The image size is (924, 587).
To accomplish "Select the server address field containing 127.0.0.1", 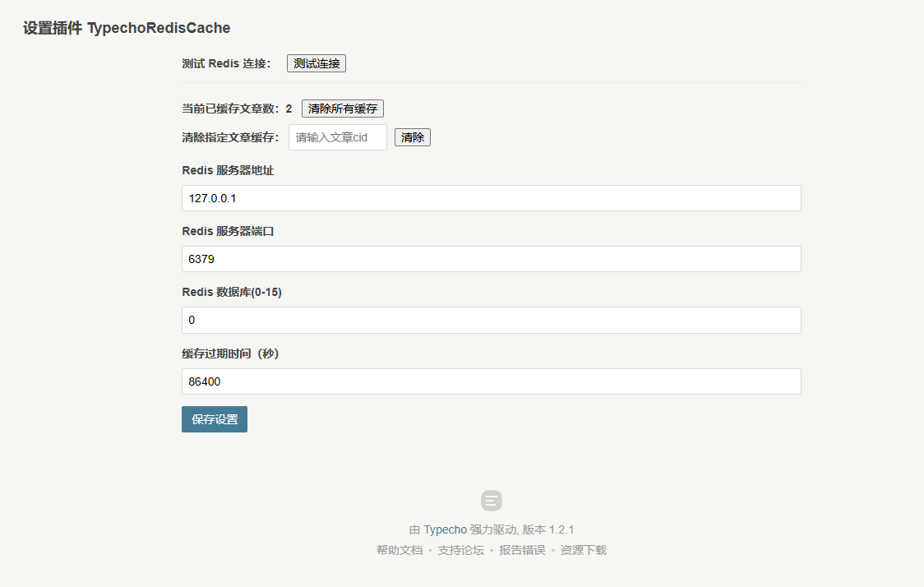I will point(491,198).
